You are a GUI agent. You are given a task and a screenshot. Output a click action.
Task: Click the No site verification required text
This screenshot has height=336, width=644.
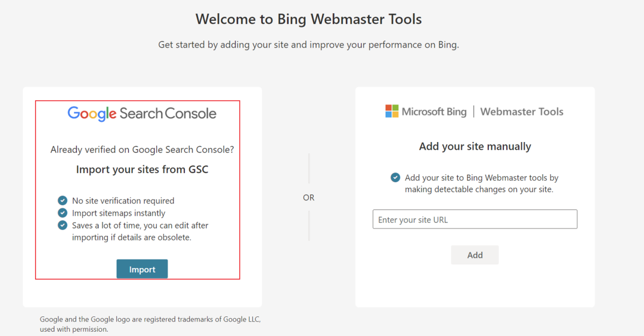coord(123,201)
